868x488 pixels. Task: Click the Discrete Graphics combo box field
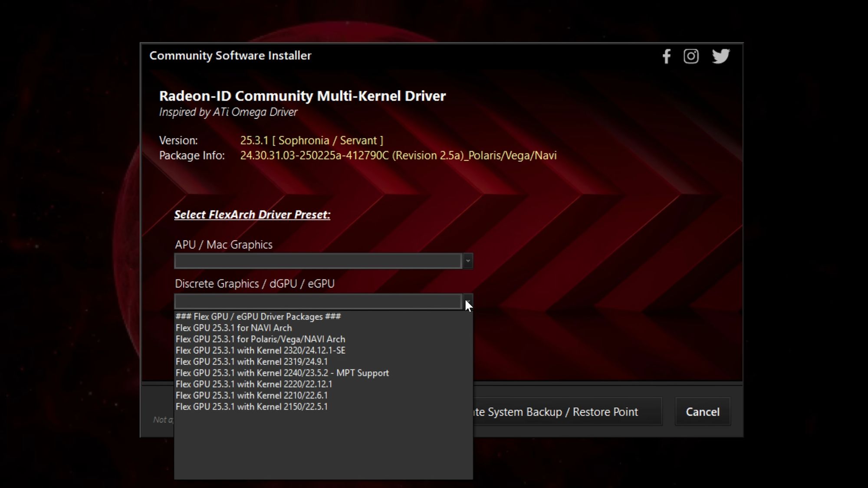(x=318, y=301)
